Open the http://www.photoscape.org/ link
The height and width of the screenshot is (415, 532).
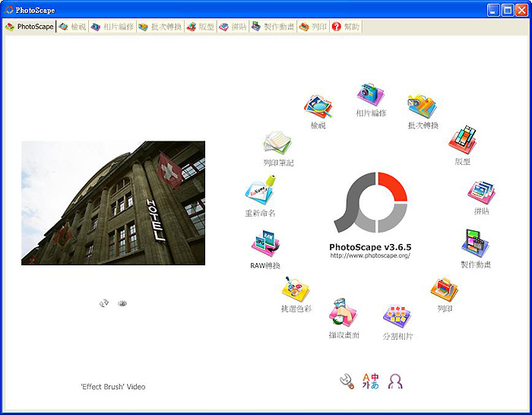(x=370, y=255)
